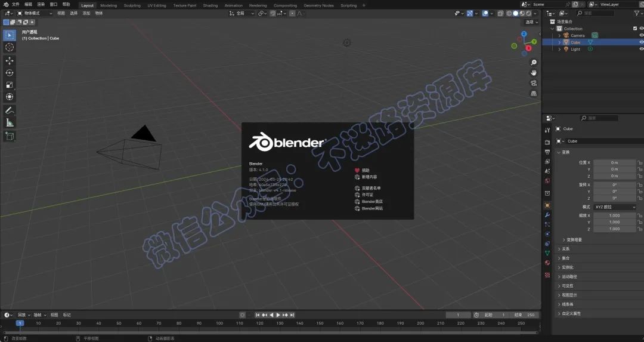Open the Material properties tab
The width and height of the screenshot is (644, 342).
click(x=547, y=263)
